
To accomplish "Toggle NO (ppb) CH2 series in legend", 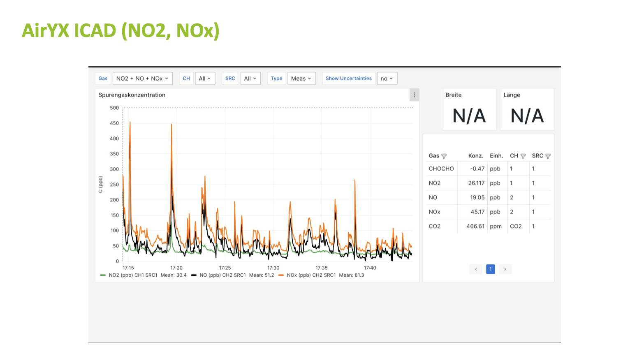I will click(x=222, y=275).
